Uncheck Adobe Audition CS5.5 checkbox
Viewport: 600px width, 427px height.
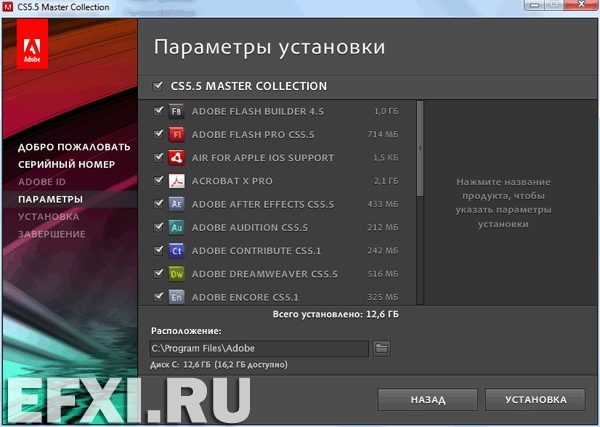(158, 227)
